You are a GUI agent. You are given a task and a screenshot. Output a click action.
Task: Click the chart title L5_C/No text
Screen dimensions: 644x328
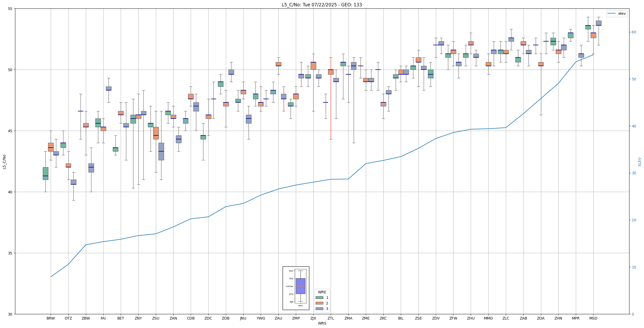tap(322, 5)
